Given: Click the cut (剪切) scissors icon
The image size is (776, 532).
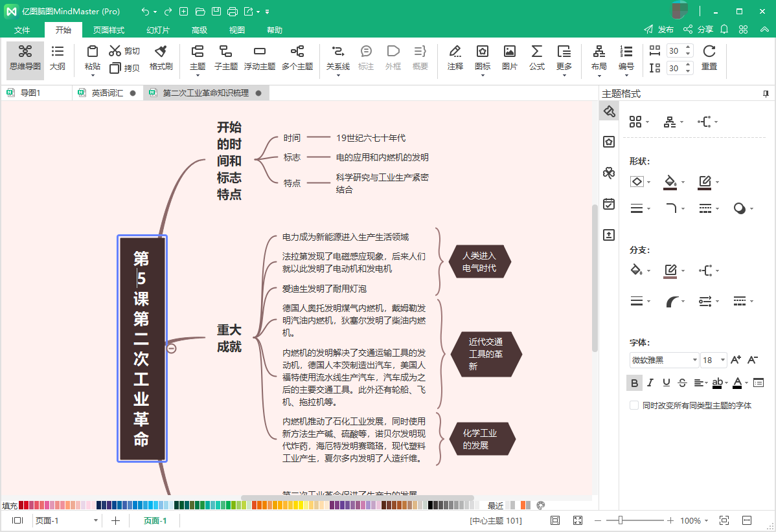Looking at the screenshot, I should click(x=115, y=51).
